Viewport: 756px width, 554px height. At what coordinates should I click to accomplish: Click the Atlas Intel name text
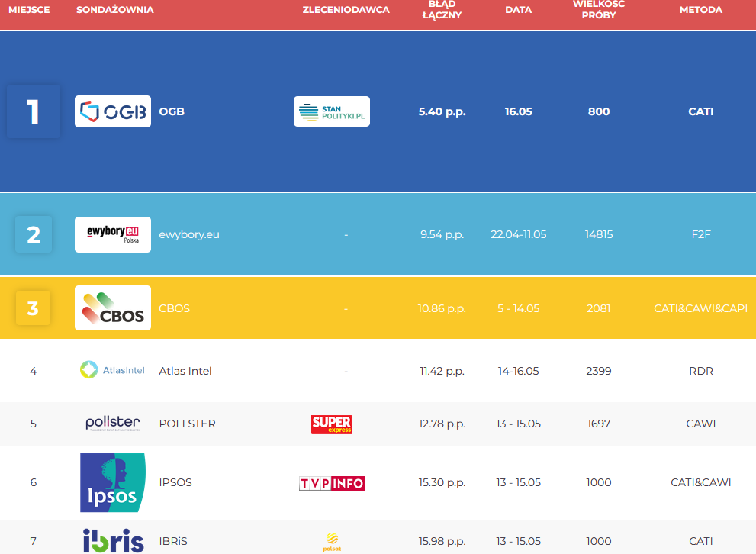(185, 371)
